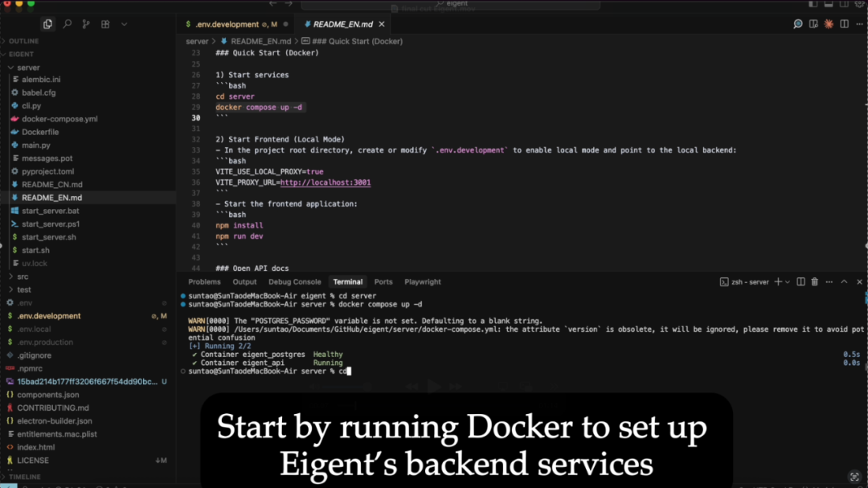Close the README_EN.md tab
Viewport: 868px width, 488px height.
[x=382, y=24]
